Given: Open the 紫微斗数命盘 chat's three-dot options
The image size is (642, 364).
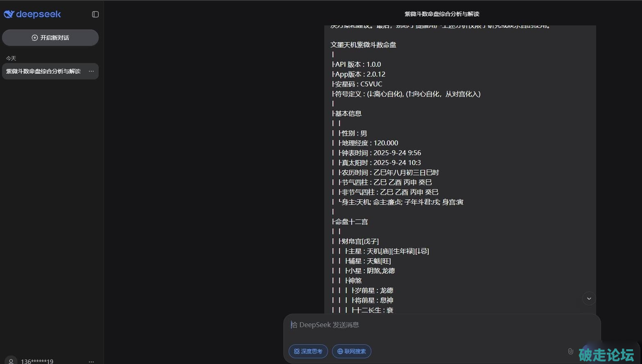Looking at the screenshot, I should pyautogui.click(x=91, y=71).
